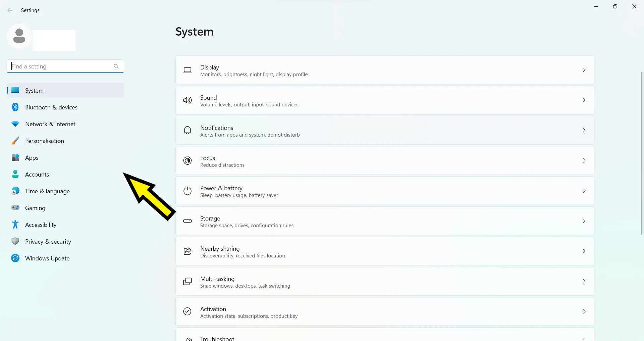Click the Privacy & security shield icon
The width and height of the screenshot is (644, 341).
[x=15, y=241]
